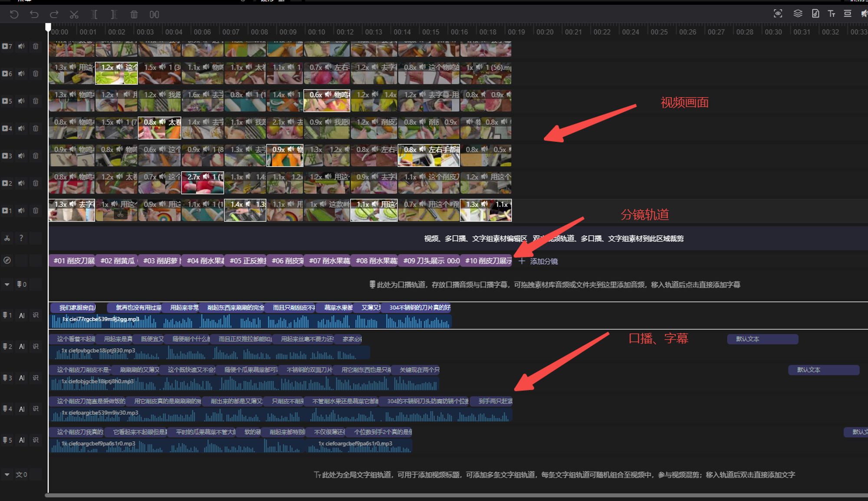Click the scissors split tool in toolbar
The image size is (868, 501).
click(74, 15)
